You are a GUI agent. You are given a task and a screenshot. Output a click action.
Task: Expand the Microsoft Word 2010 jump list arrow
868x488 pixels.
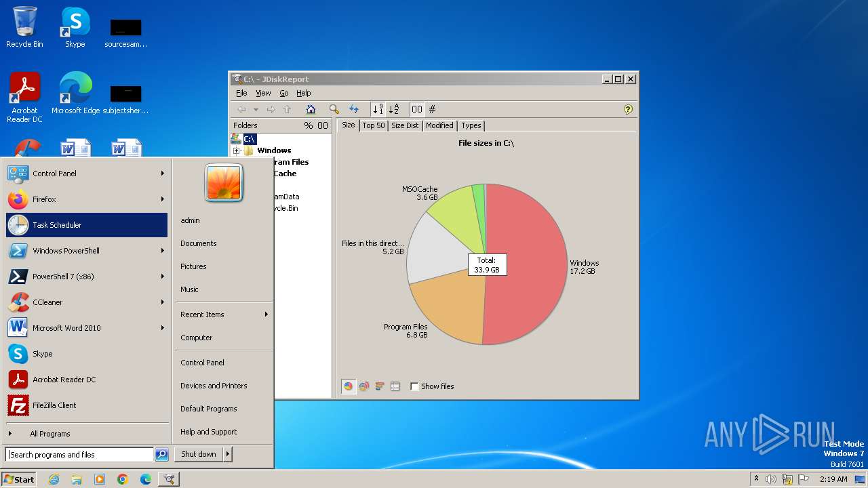(163, 328)
